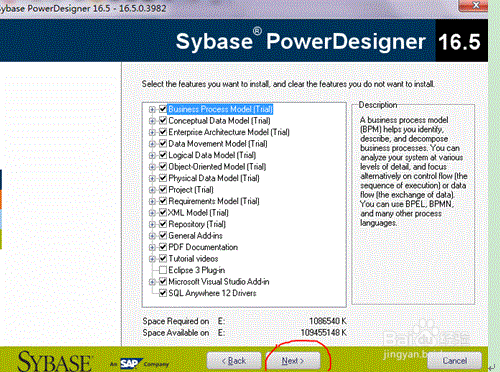Expand Conceptual Data Model tree node
Viewport: 500px width, 372px height.
pyautogui.click(x=152, y=121)
